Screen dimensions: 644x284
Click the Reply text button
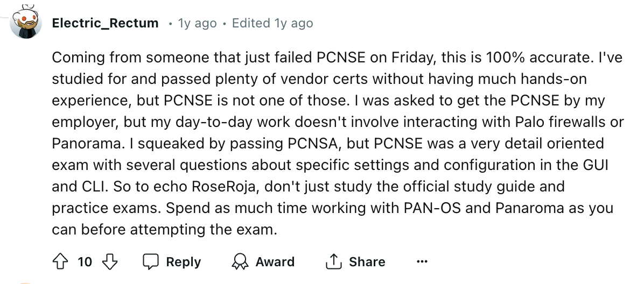pos(183,262)
